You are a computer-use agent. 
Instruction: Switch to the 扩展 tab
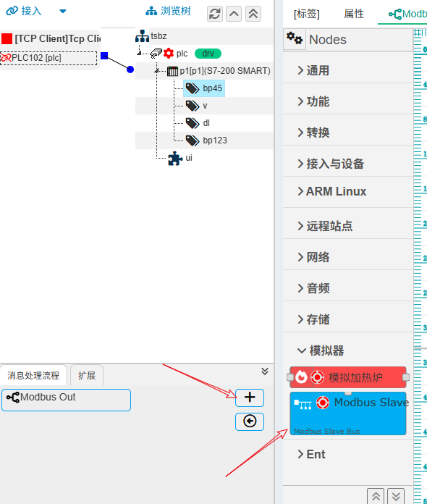coord(87,375)
